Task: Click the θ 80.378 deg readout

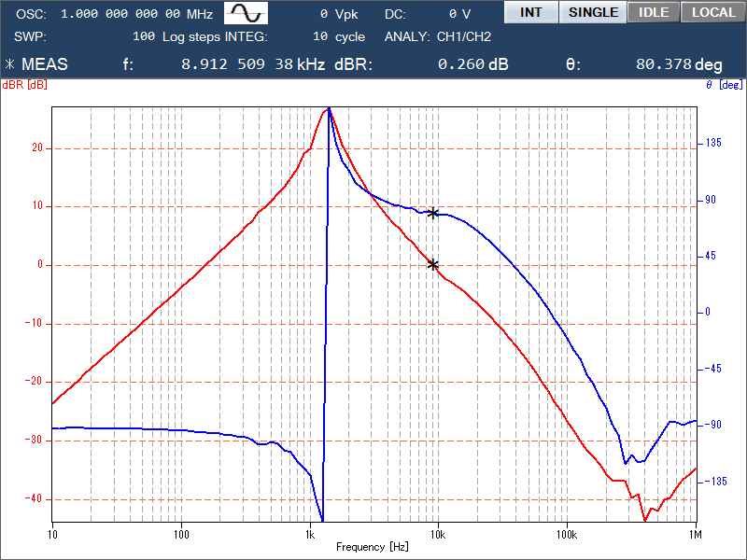Action: [679, 64]
